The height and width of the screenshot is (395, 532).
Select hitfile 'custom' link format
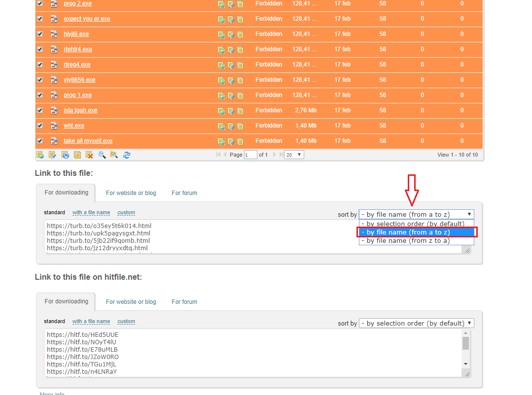point(126,322)
